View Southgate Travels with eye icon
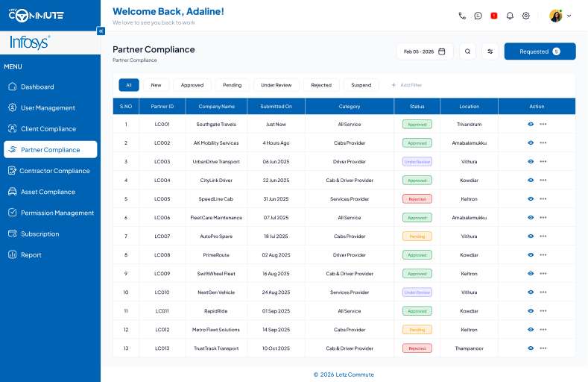 pyautogui.click(x=531, y=124)
